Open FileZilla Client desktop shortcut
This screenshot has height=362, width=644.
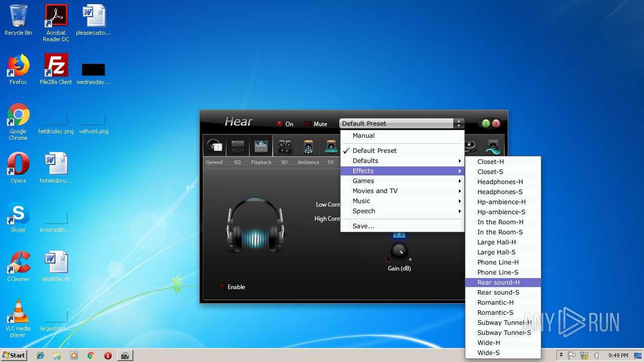56,69
